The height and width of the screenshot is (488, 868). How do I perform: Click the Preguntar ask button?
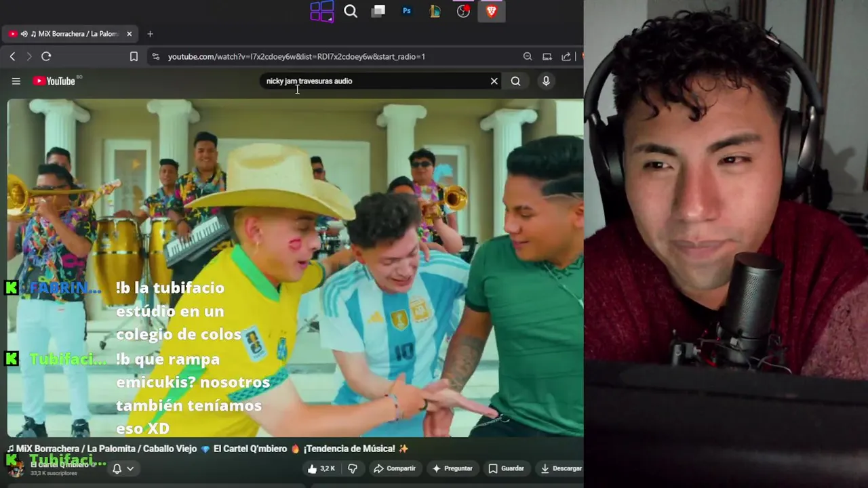[x=452, y=468]
